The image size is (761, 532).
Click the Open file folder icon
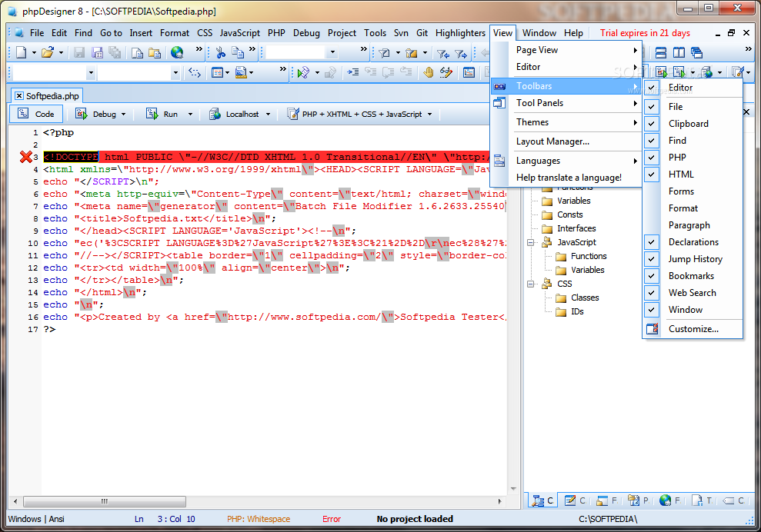(x=47, y=52)
